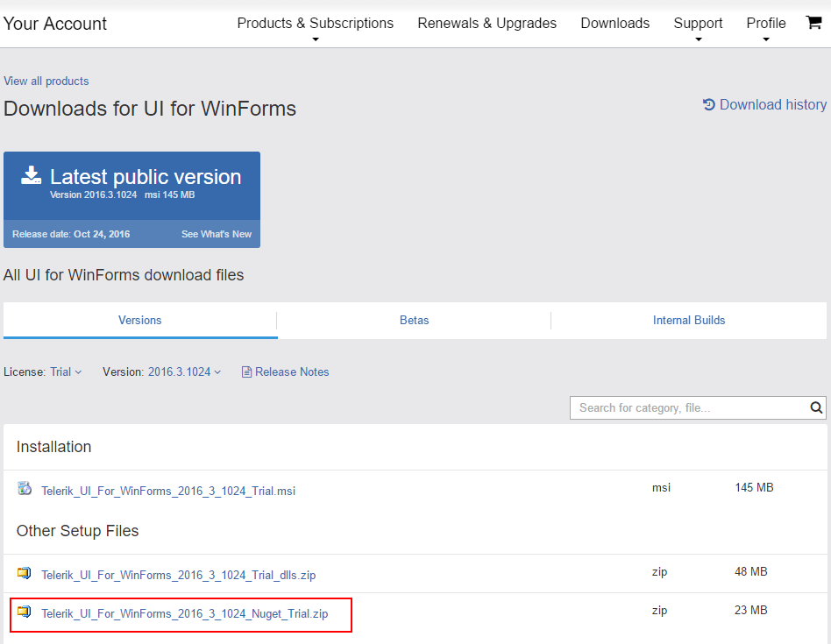This screenshot has height=644, width=831.
Task: Click the download icon in Latest public version
Action: 32,175
